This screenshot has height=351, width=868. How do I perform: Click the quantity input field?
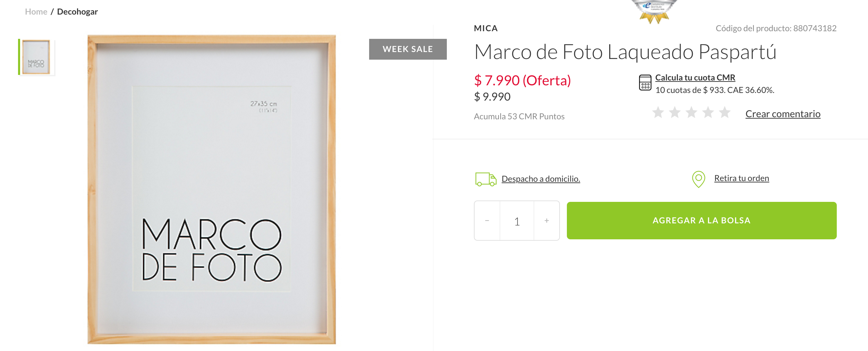point(517,221)
